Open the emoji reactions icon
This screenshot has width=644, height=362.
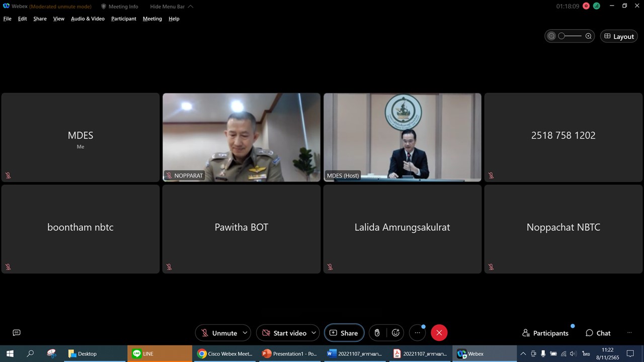pyautogui.click(x=395, y=333)
